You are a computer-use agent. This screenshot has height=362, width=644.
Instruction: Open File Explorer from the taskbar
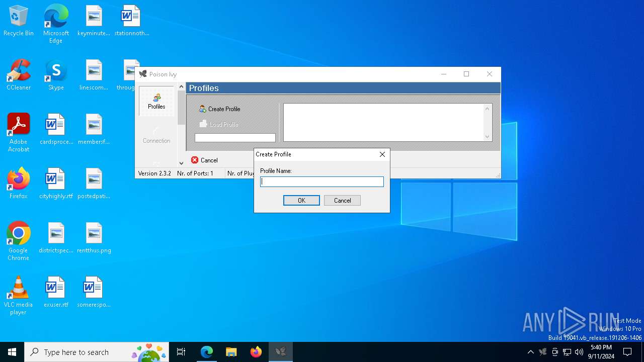pos(231,352)
